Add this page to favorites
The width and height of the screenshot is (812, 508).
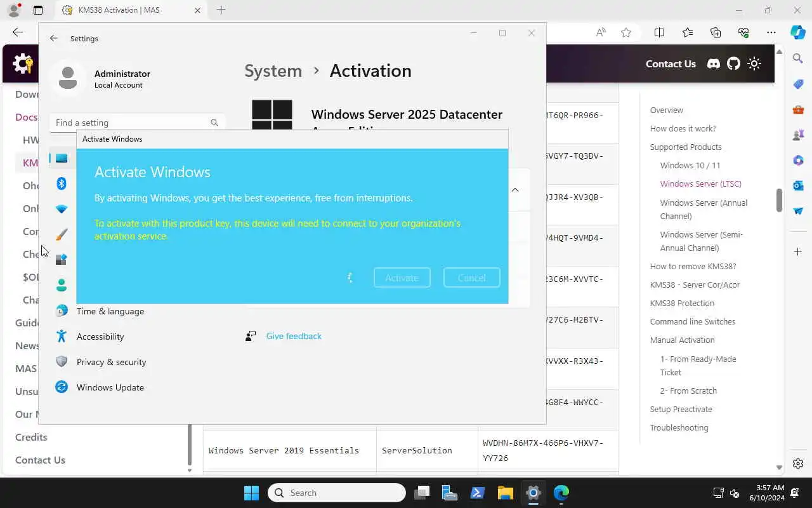click(x=626, y=32)
